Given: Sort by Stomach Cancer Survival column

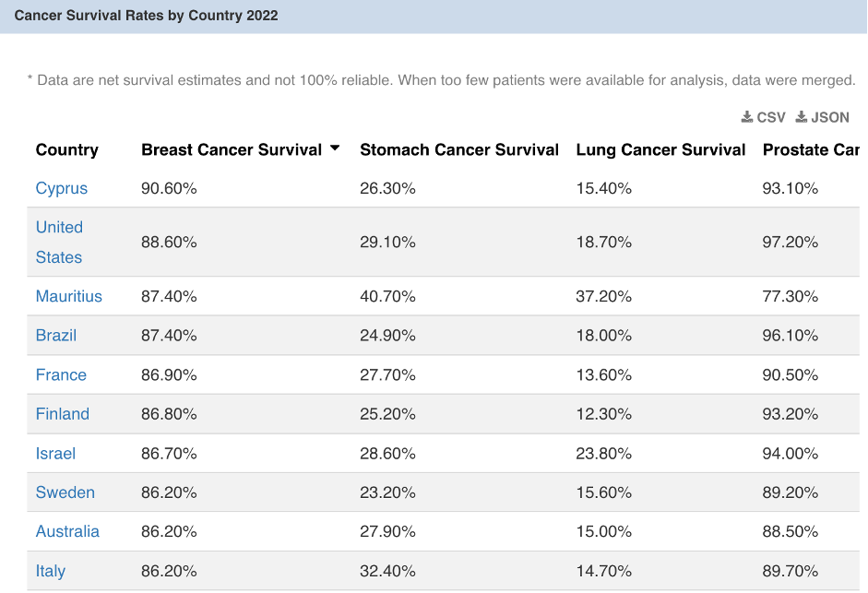Looking at the screenshot, I should coord(458,149).
